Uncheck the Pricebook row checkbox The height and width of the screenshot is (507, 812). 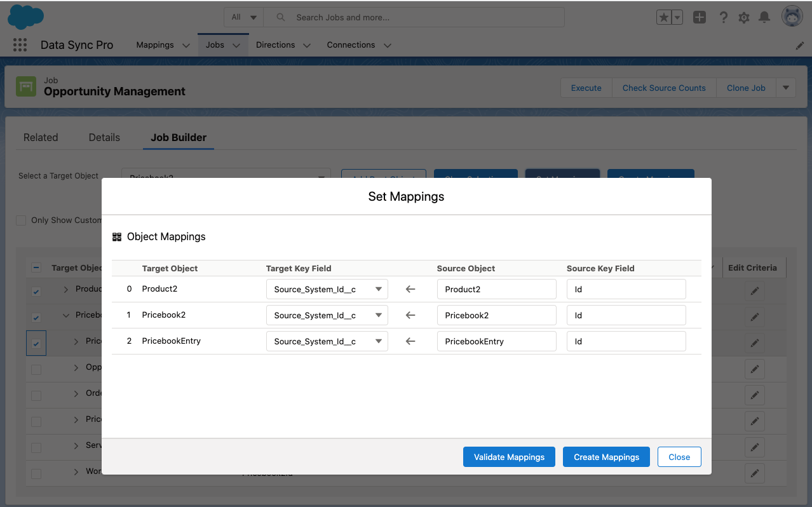pos(36,318)
